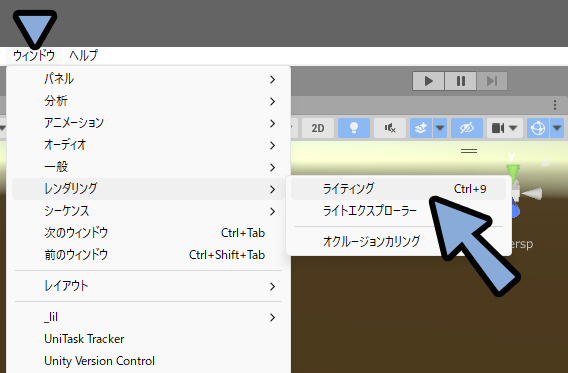Open UniTask Tracker window
This screenshot has height=373, width=568.
click(x=148, y=339)
